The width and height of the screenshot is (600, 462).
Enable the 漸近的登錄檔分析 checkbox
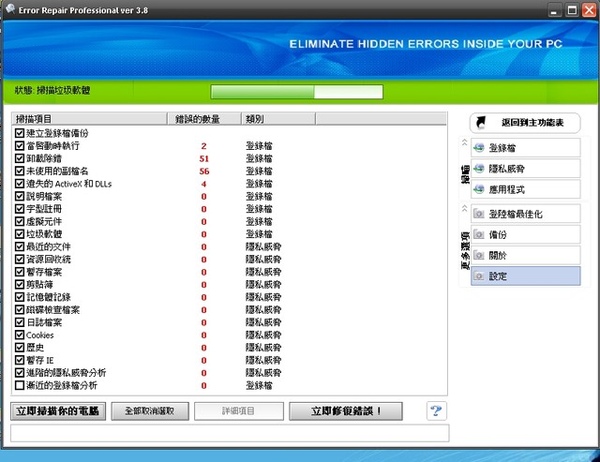coord(20,385)
